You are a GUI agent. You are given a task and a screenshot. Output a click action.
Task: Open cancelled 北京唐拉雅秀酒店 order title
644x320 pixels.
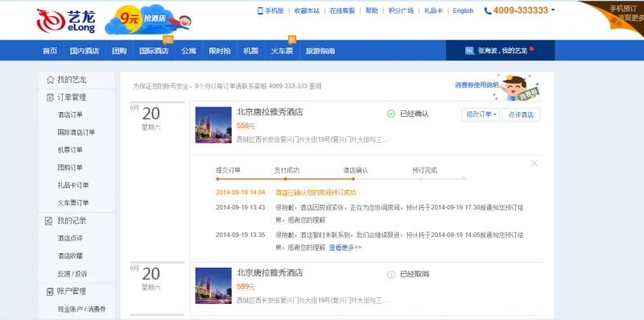click(x=270, y=272)
